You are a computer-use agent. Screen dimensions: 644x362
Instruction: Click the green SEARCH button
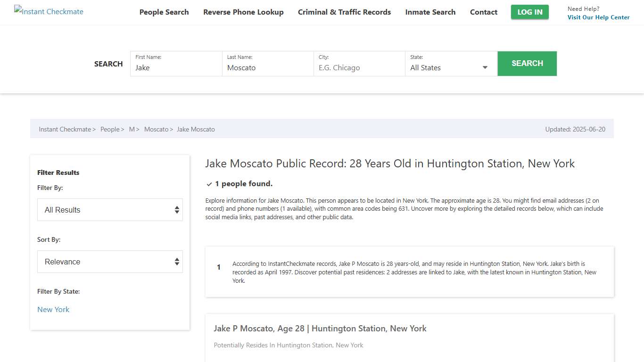point(527,63)
